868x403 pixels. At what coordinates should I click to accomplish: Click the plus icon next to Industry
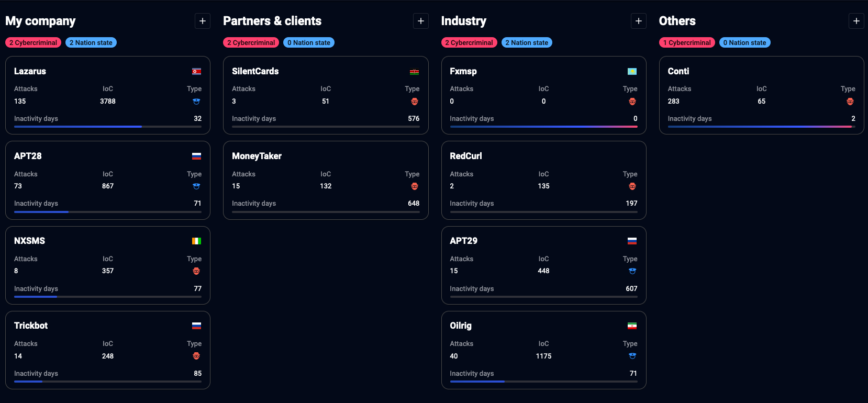click(x=638, y=21)
